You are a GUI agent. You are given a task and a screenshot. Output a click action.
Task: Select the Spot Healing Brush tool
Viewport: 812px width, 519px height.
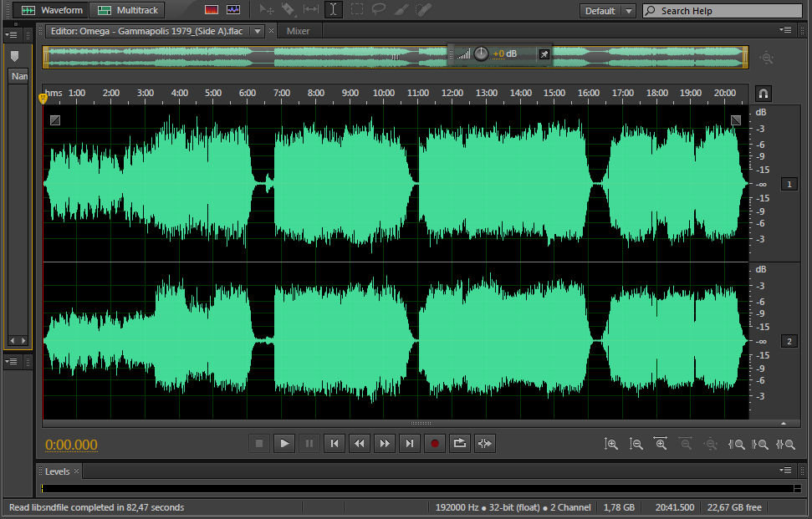tap(423, 10)
